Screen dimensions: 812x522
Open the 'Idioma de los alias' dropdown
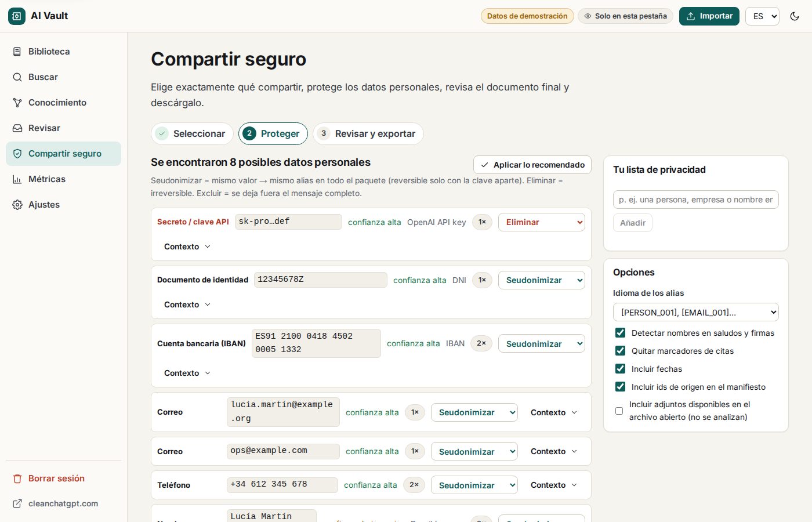pyautogui.click(x=696, y=312)
